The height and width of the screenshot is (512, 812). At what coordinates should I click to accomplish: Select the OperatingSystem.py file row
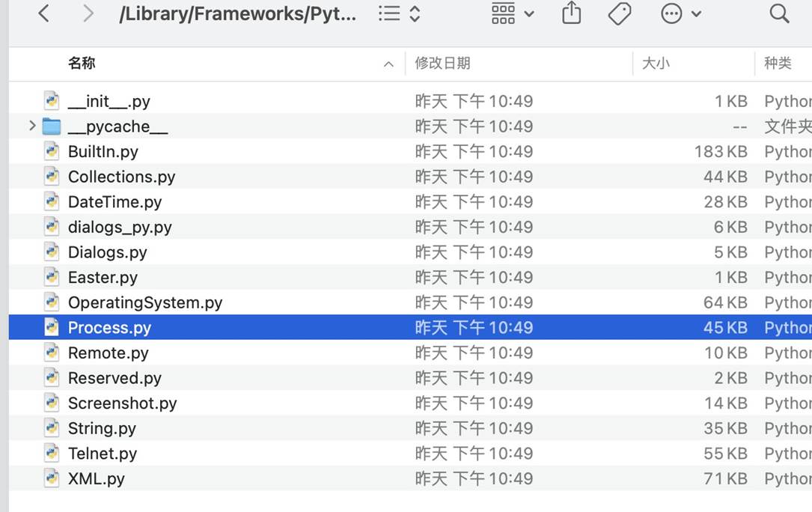pos(145,302)
